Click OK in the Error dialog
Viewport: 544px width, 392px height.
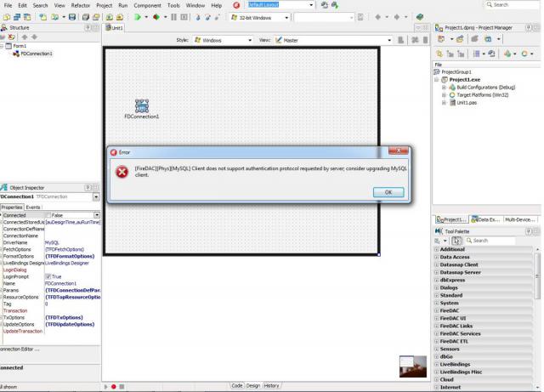click(388, 192)
